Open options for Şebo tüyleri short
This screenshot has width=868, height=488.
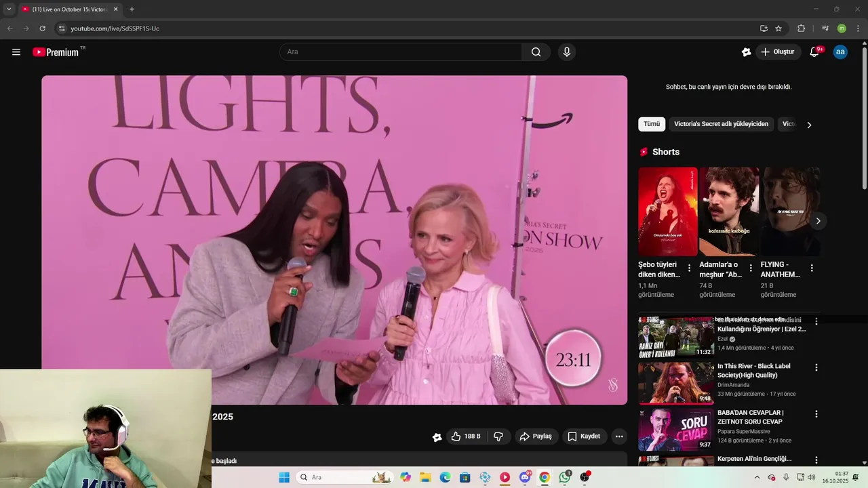tap(690, 268)
